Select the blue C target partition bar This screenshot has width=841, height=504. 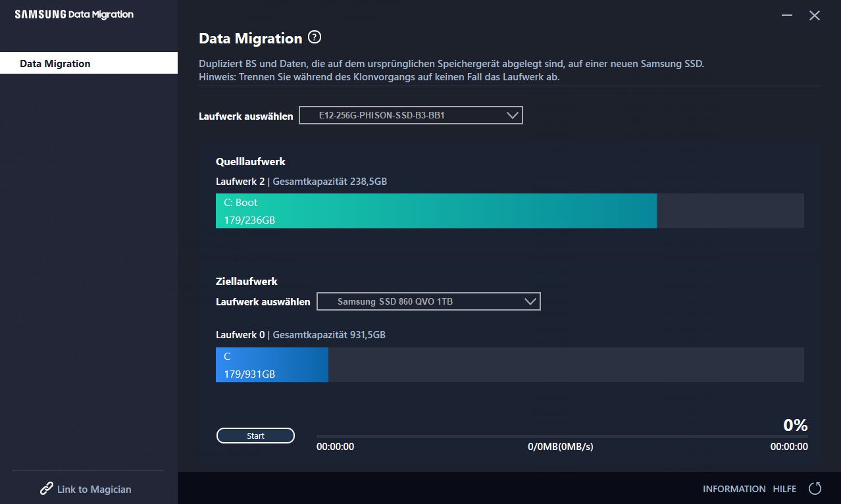coord(272,365)
